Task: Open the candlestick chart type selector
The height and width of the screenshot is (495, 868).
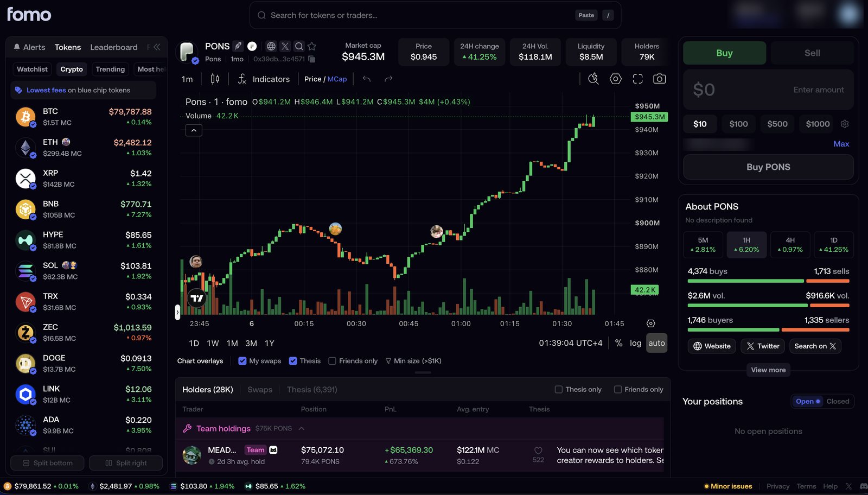Action: [x=215, y=79]
